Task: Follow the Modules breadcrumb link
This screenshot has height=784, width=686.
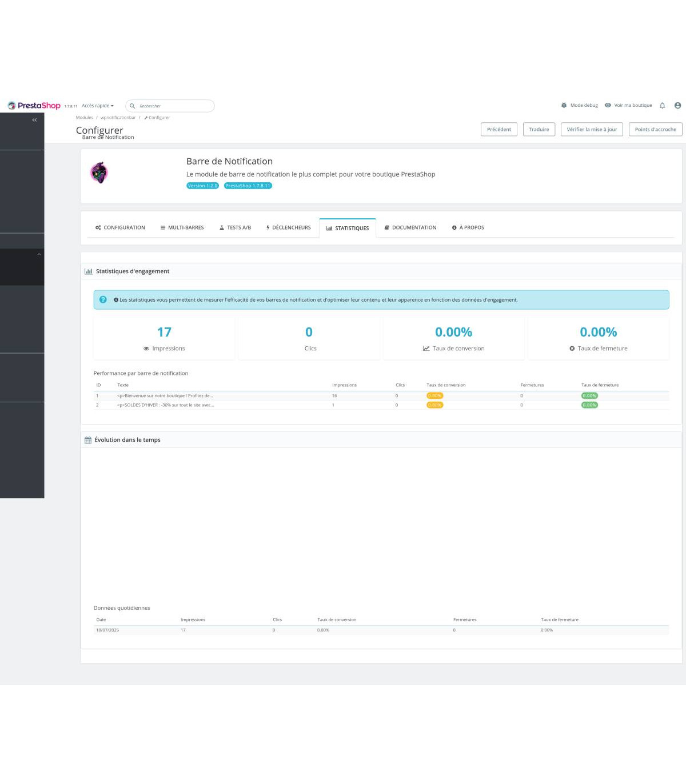Action: click(84, 118)
